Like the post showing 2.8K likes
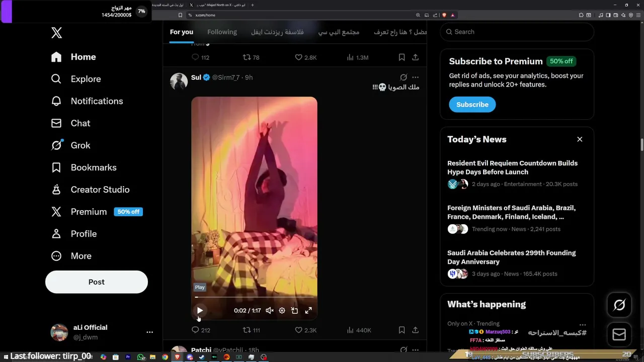Viewport: 644px width, 362px height. pos(305,57)
